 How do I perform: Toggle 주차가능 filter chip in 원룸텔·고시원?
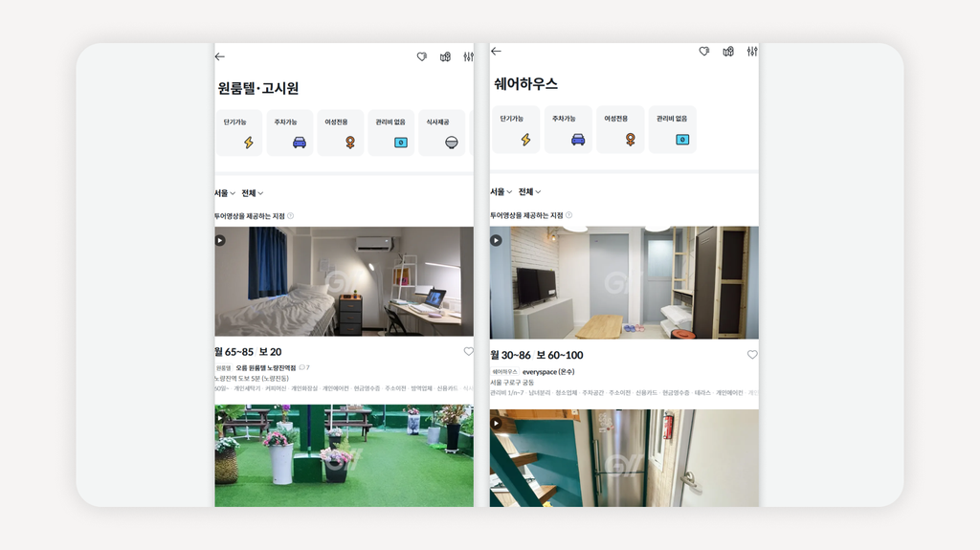coord(290,133)
